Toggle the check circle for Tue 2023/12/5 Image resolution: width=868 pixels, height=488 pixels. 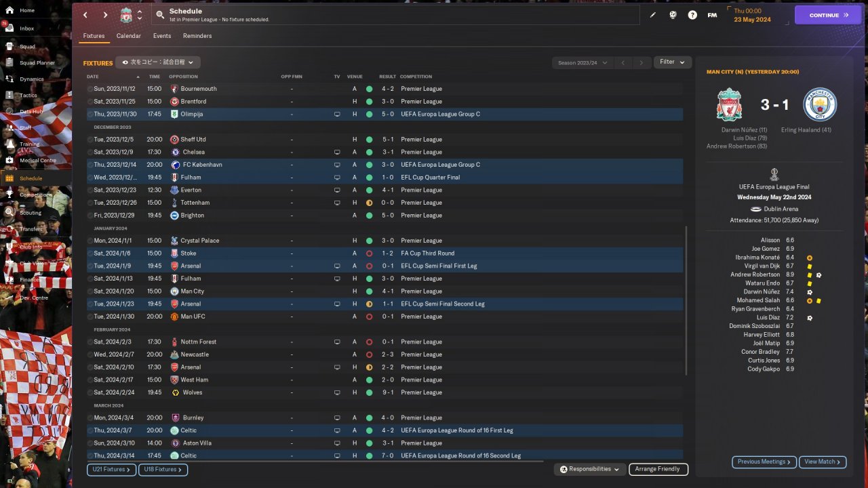(90, 140)
